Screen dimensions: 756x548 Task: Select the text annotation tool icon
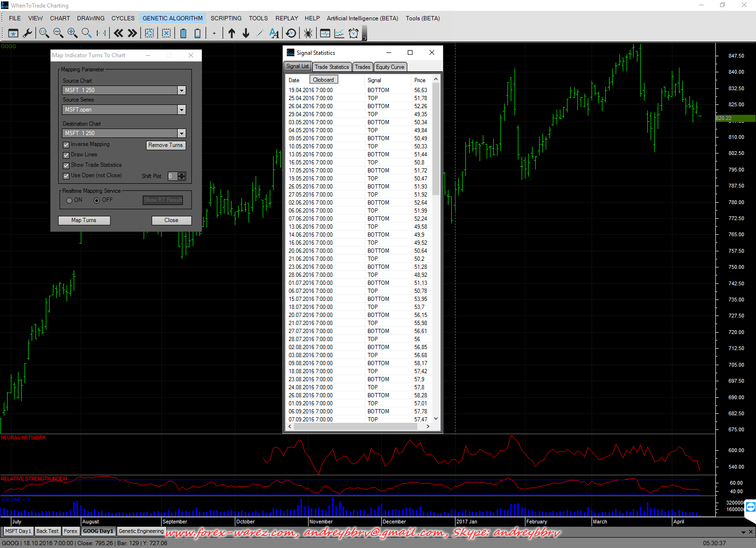(x=274, y=33)
